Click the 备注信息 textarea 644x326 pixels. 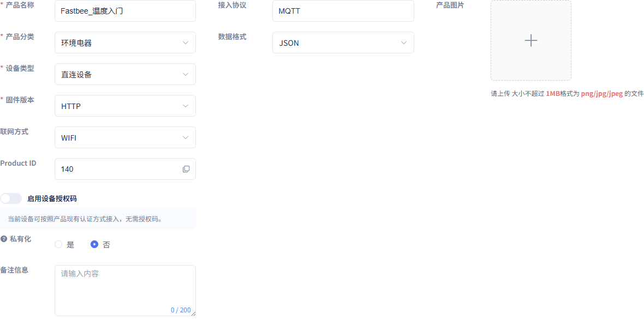tap(126, 291)
